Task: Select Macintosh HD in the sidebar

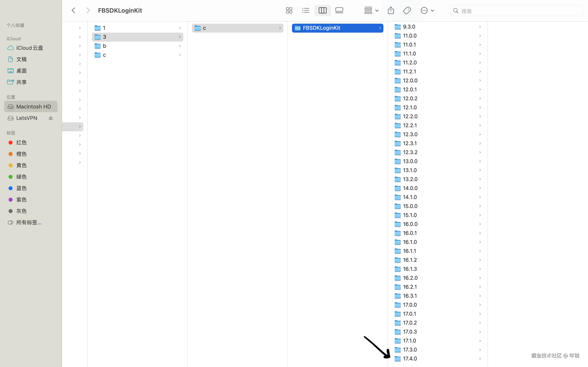Action: (33, 107)
